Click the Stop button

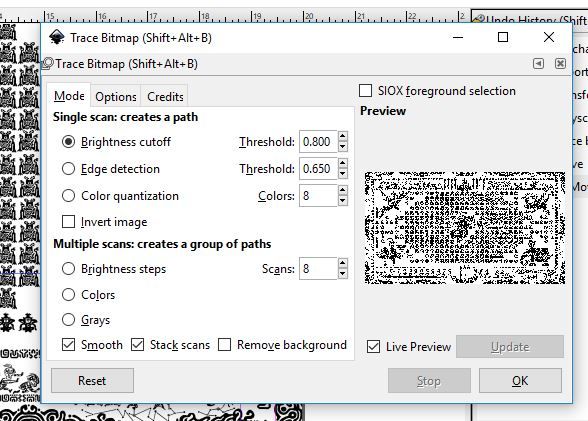(429, 381)
